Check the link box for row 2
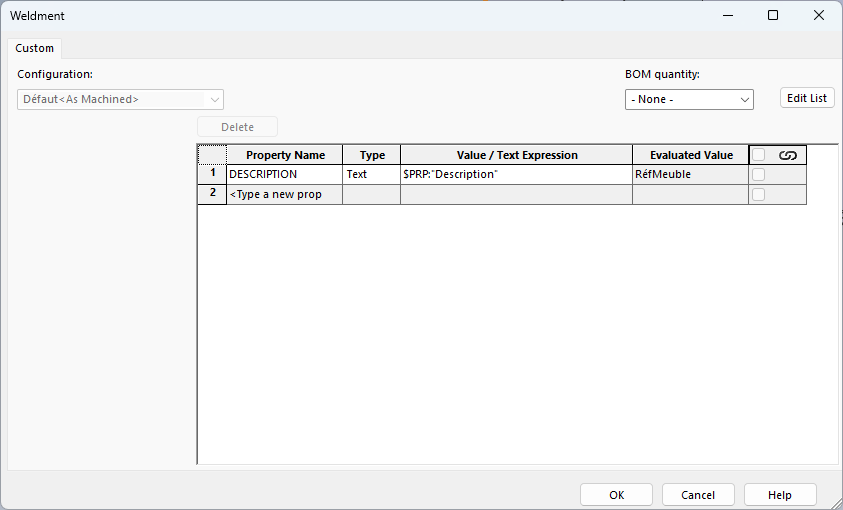This screenshot has width=843, height=510. click(759, 194)
